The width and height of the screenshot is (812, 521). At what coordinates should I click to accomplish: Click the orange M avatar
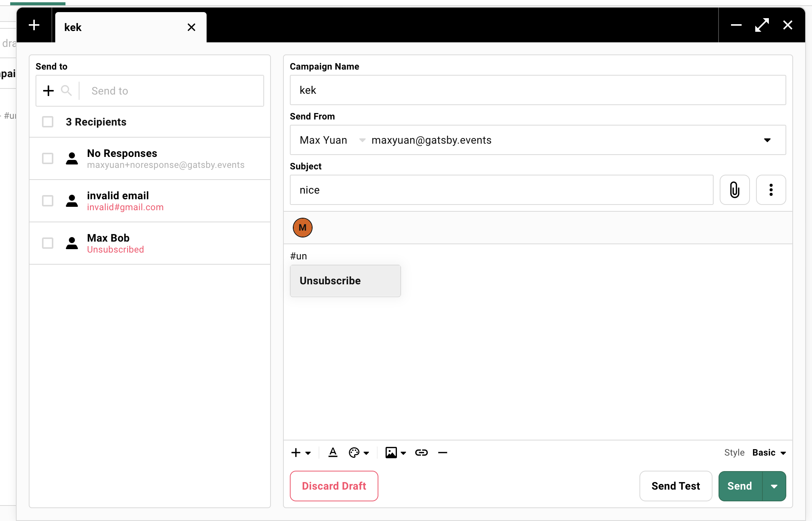[302, 228]
